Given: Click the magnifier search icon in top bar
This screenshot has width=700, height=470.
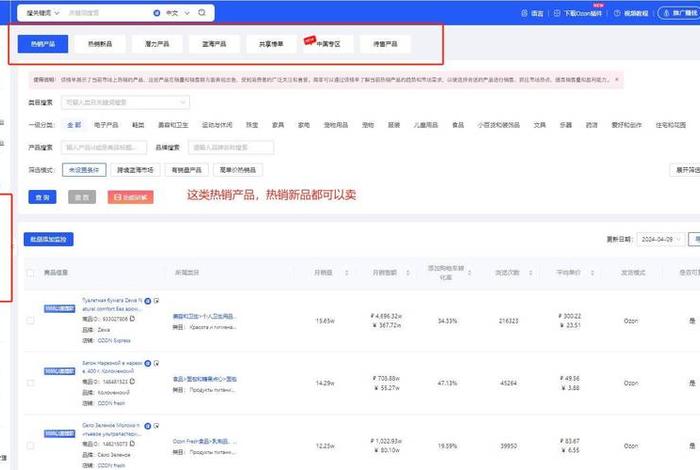Looking at the screenshot, I should click(202, 12).
